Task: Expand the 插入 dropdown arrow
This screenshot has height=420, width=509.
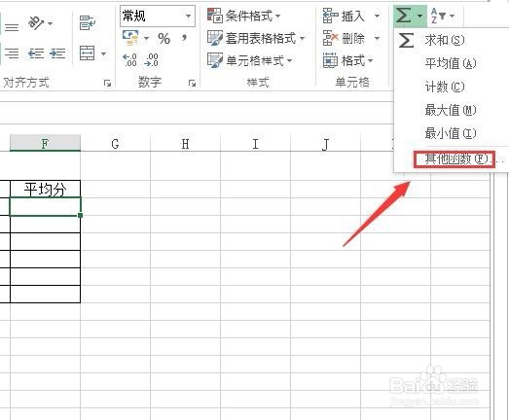Action: pyautogui.click(x=377, y=16)
